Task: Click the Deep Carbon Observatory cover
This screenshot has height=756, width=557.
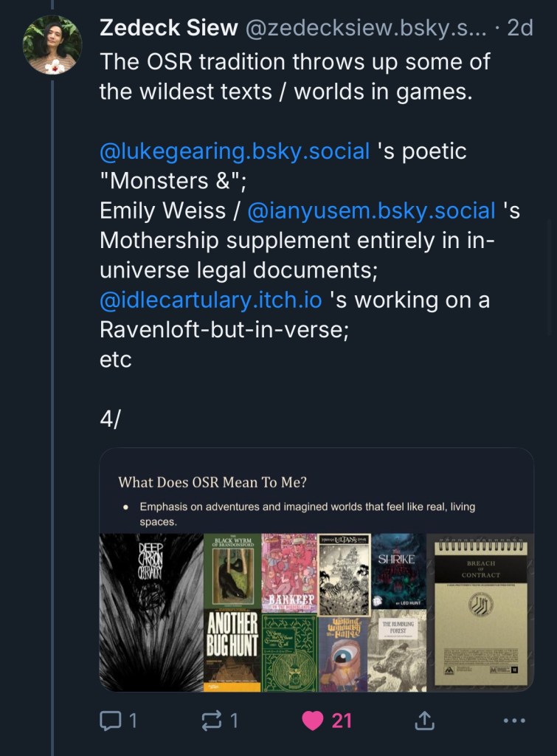Action: [x=151, y=612]
